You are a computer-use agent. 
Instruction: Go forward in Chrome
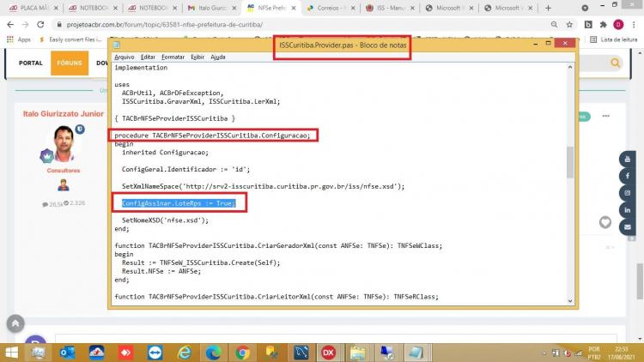coord(26,25)
